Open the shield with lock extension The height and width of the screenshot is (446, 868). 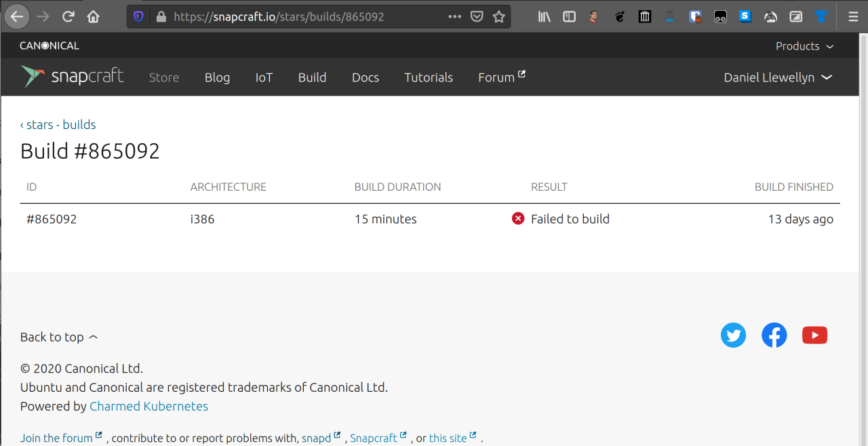pyautogui.click(x=695, y=16)
